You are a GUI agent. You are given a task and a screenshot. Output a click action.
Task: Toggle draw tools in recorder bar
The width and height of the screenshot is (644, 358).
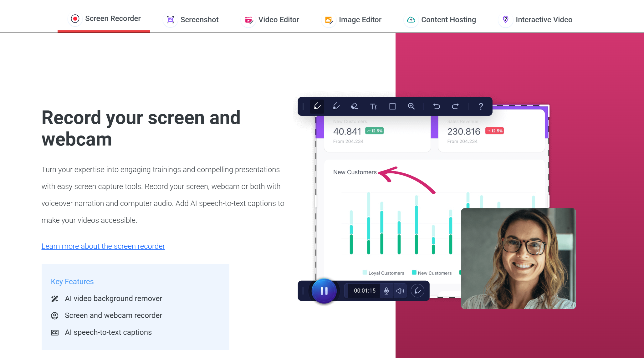pyautogui.click(x=417, y=291)
